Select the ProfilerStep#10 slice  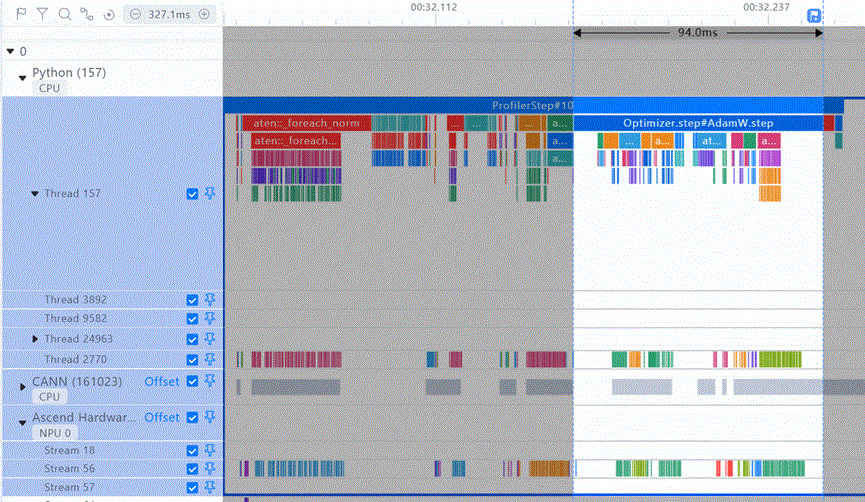(533, 105)
